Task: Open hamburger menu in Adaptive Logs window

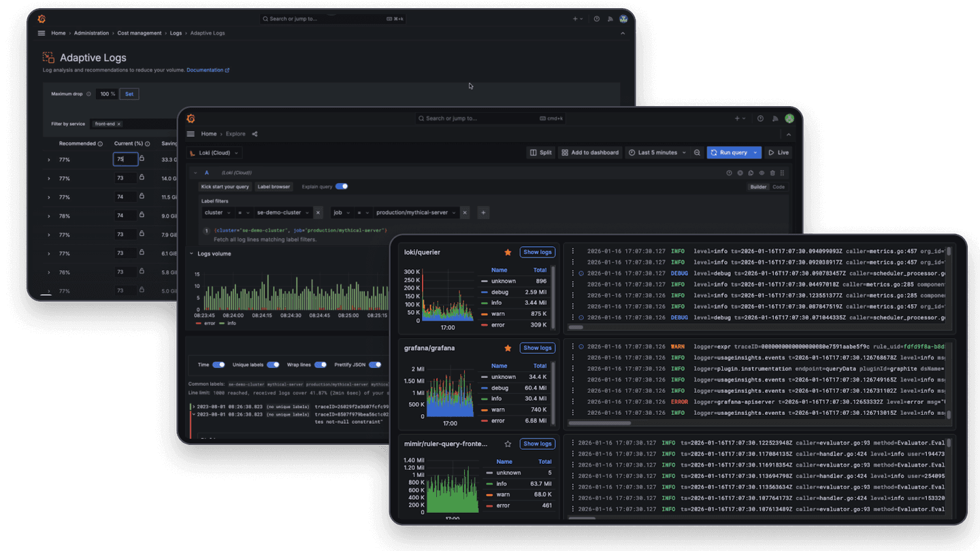Action: pos(42,33)
